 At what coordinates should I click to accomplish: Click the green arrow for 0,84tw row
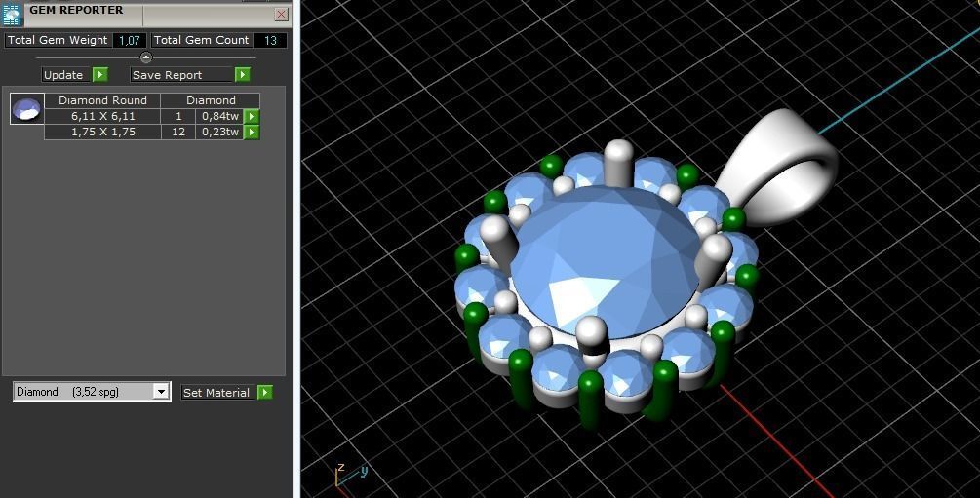(x=252, y=116)
